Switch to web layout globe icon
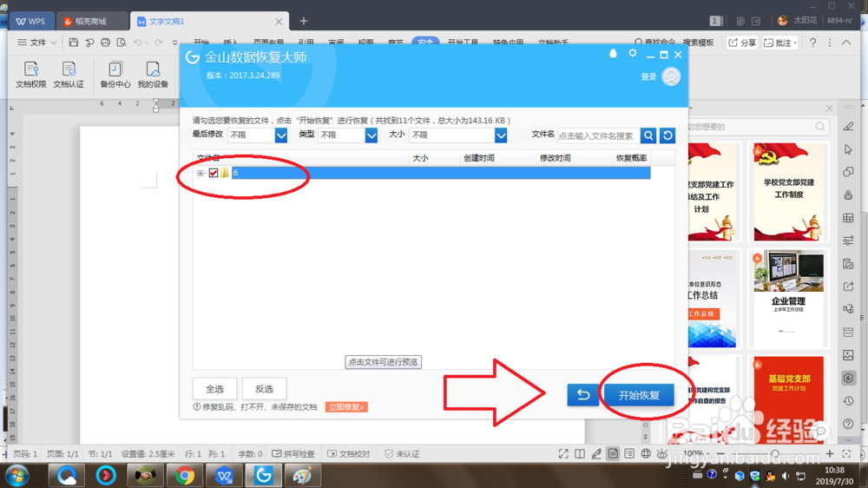Image resolution: width=868 pixels, height=488 pixels. (x=646, y=453)
